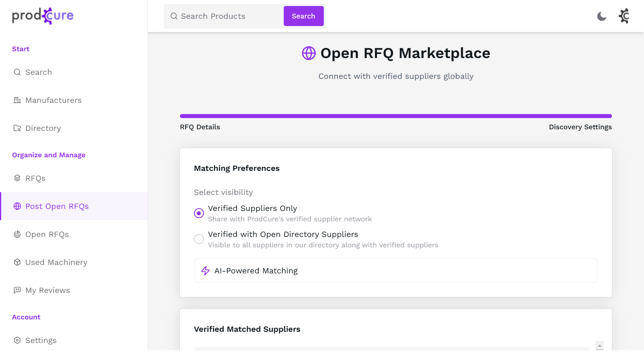This screenshot has height=351, width=644.
Task: Expand the AI-Powered Matching section
Action: [396, 271]
